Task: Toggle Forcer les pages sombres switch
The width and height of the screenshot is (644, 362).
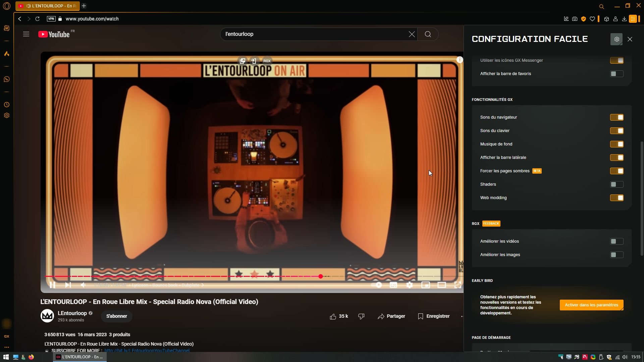Action: click(x=616, y=171)
